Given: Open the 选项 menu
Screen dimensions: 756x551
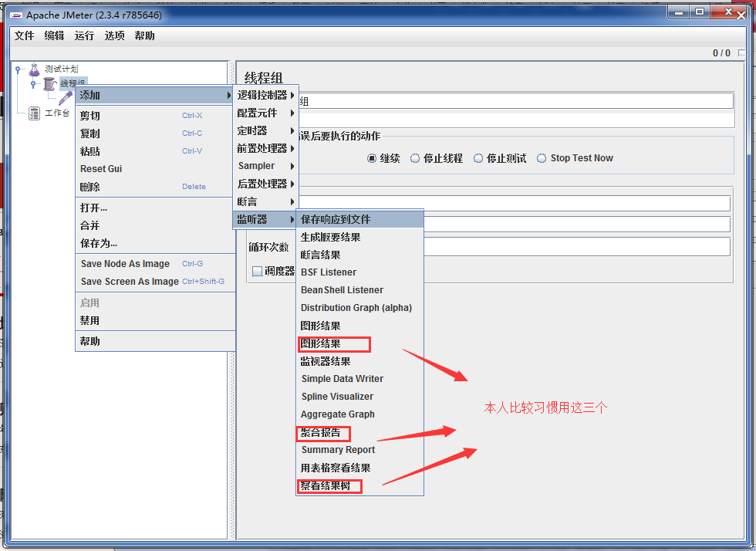Looking at the screenshot, I should (114, 35).
